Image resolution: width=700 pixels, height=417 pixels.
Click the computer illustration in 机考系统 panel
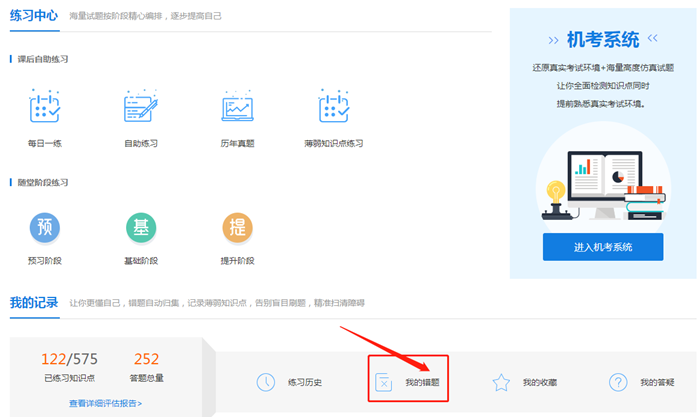click(604, 185)
